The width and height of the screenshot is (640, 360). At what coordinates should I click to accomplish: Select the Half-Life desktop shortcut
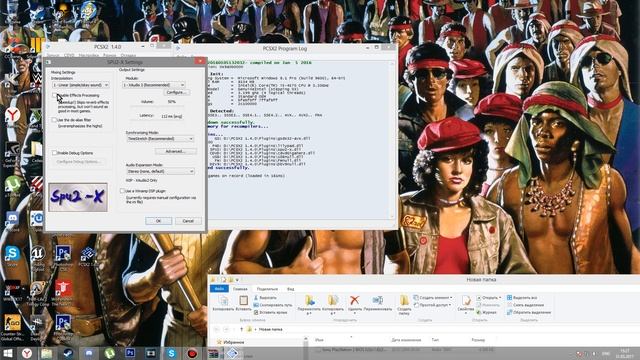pos(38,293)
